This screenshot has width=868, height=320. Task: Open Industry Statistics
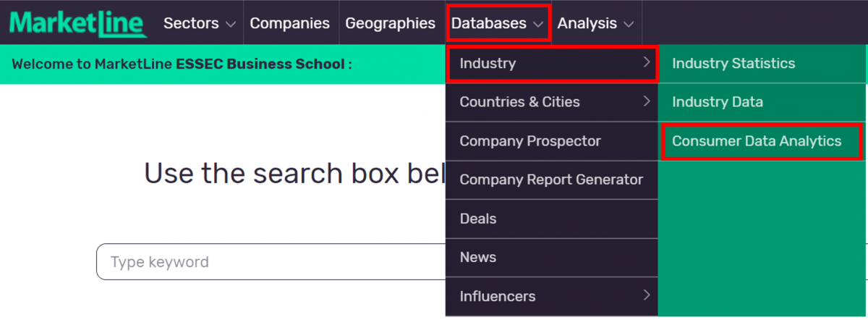point(763,64)
